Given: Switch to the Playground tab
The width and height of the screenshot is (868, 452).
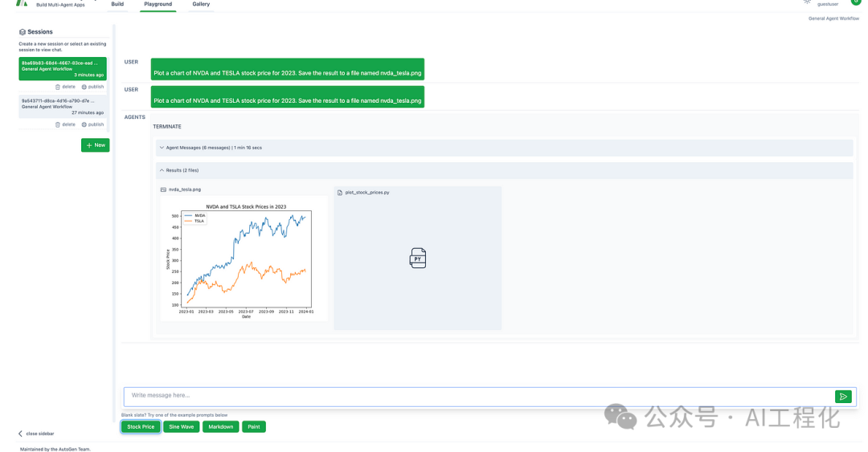Looking at the screenshot, I should coord(158,4).
